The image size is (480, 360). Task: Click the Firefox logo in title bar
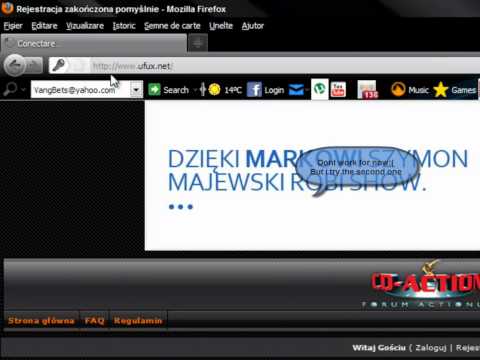(7, 8)
